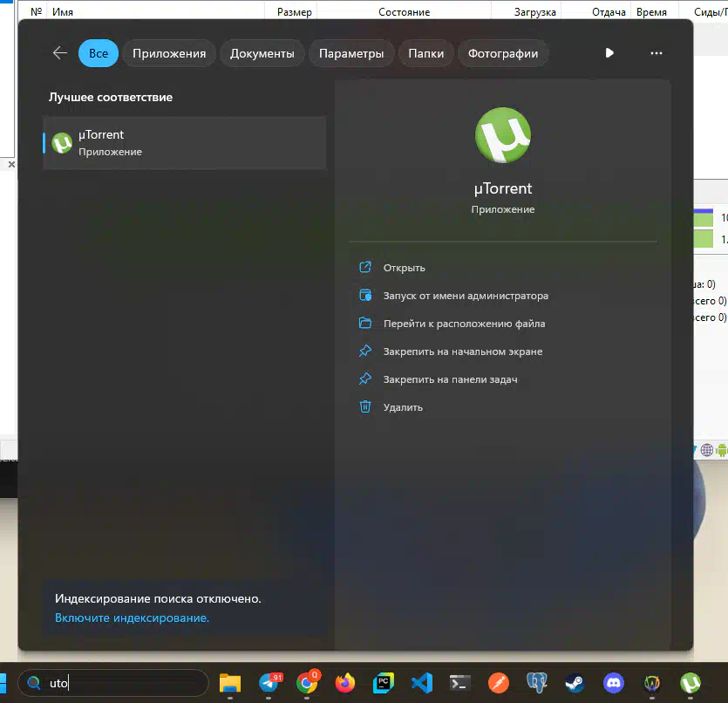728x703 pixels.
Task: Switch to the Приложения filter tab
Action: pos(169,53)
